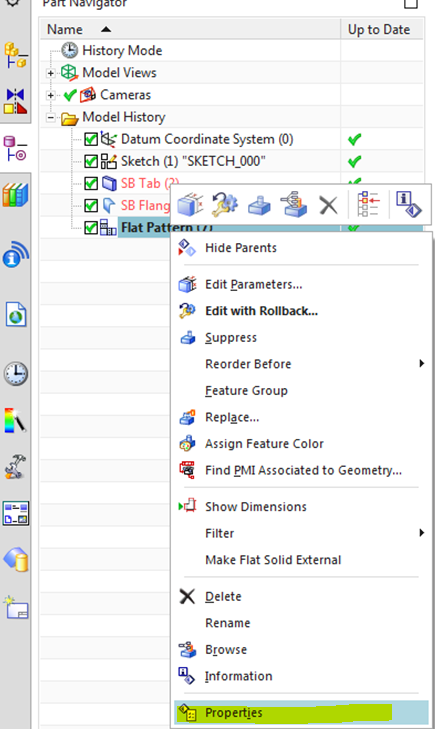Open Properties from context menu

click(x=301, y=712)
